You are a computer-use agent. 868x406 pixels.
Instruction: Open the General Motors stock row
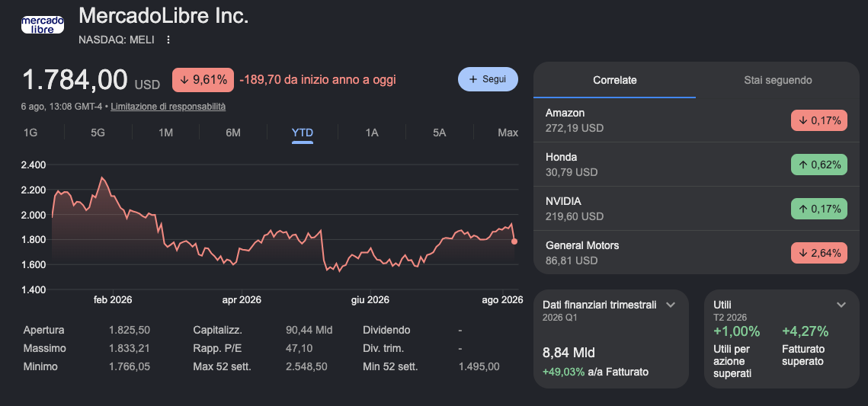697,253
